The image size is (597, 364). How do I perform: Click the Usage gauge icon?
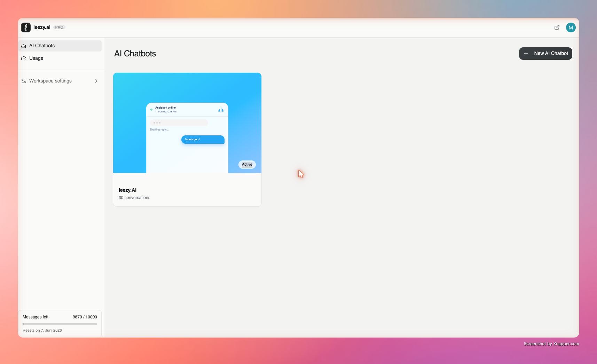click(24, 58)
